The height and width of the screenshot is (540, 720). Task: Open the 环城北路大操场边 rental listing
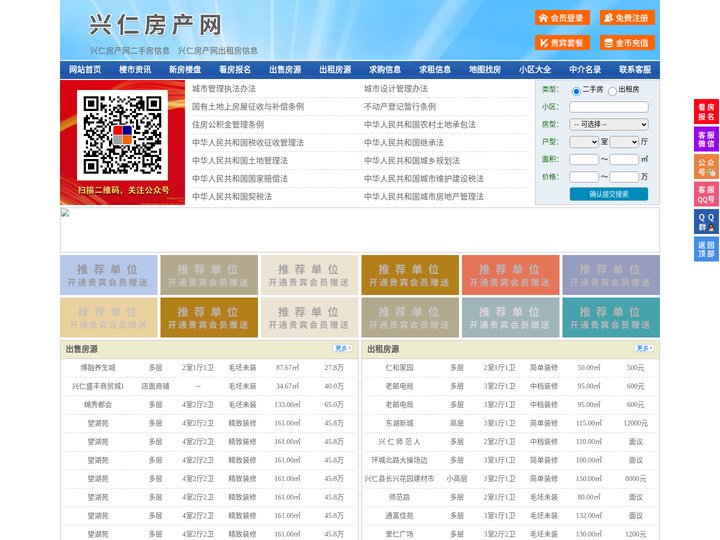pyautogui.click(x=399, y=460)
